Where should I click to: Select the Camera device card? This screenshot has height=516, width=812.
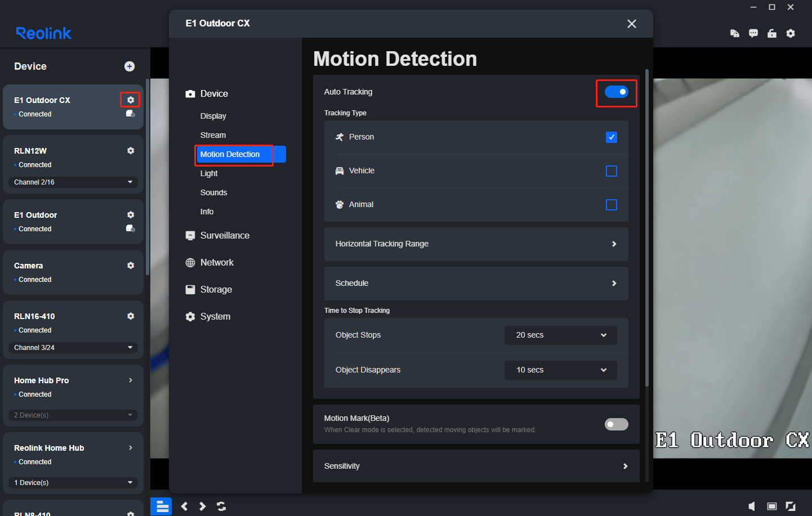pyautogui.click(x=73, y=272)
